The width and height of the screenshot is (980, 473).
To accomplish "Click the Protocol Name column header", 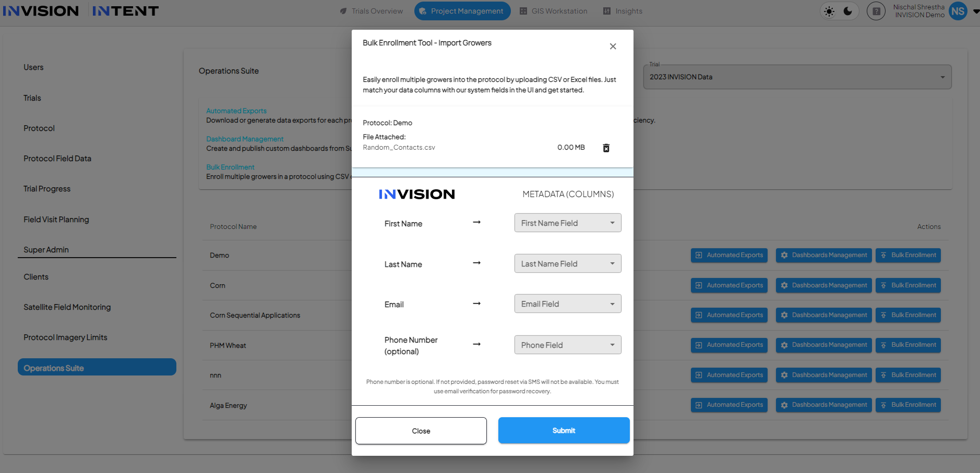I will click(x=233, y=227).
